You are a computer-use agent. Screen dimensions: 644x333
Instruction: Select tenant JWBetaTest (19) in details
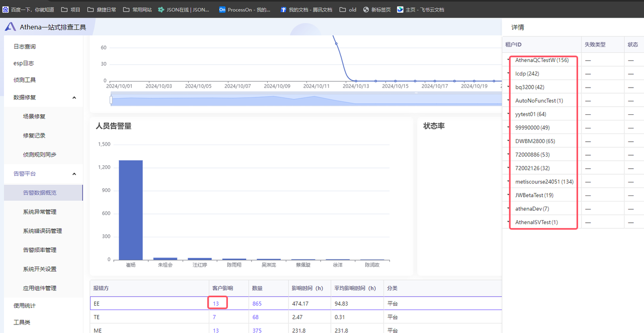coord(534,195)
